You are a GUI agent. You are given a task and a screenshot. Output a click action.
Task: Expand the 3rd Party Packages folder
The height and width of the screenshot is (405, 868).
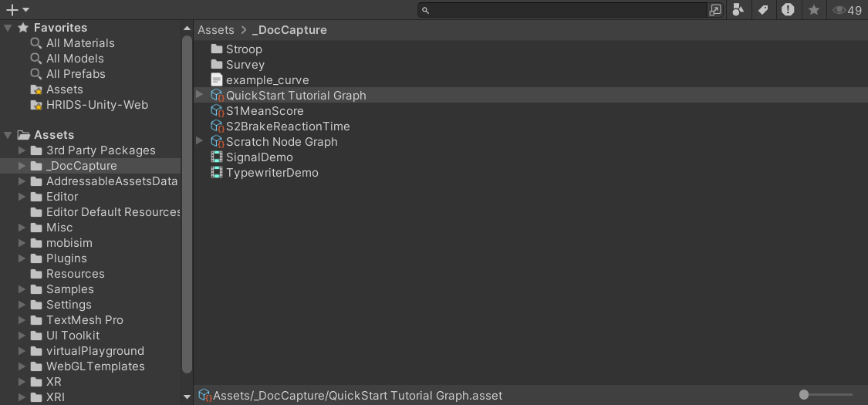pyautogui.click(x=22, y=150)
